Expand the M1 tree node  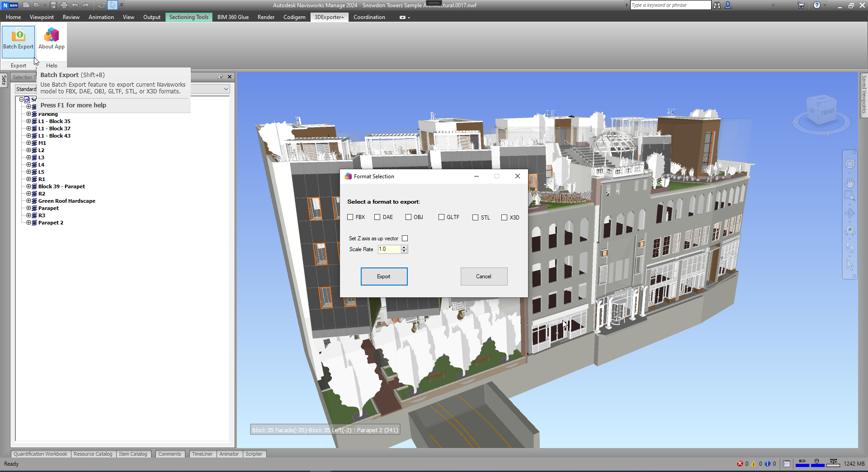[x=28, y=143]
